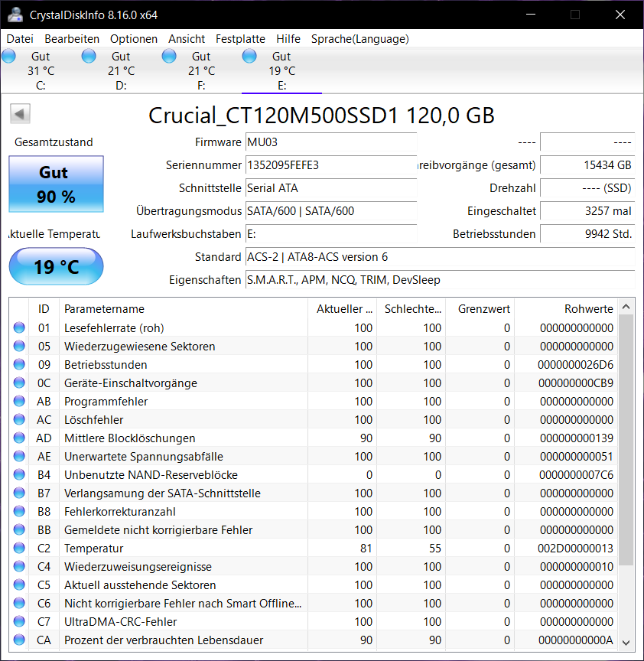Viewport: 644px width, 661px height.
Task: Open the Hilfe menu
Action: 288,39
